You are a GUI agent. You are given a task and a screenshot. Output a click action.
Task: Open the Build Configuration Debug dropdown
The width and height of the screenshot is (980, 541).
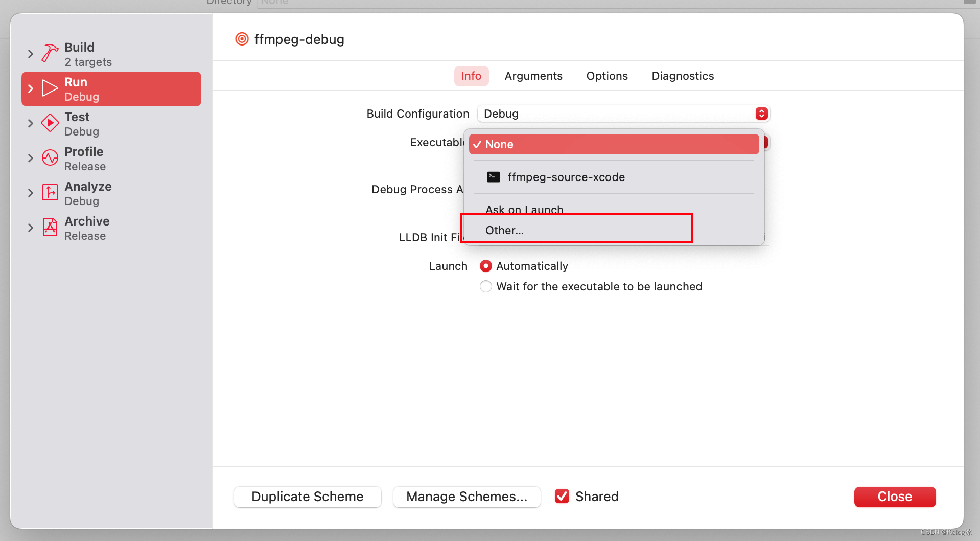tap(623, 114)
